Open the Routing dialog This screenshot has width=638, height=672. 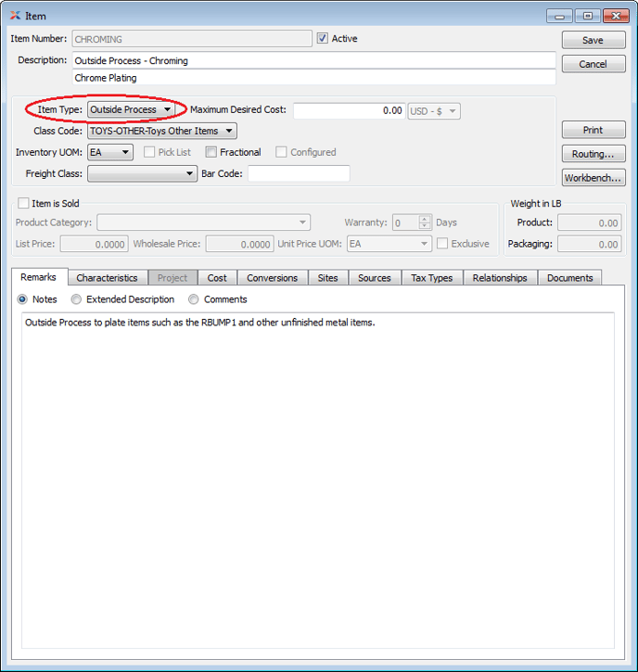coord(593,154)
